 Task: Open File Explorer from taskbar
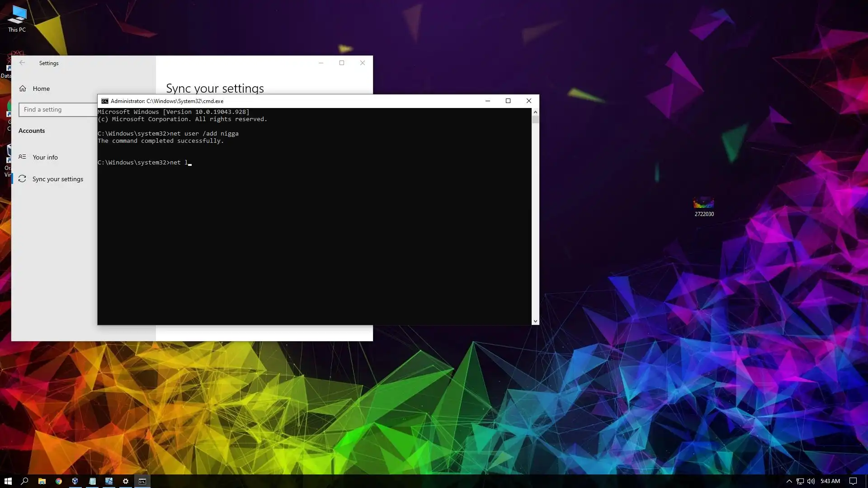(x=42, y=481)
